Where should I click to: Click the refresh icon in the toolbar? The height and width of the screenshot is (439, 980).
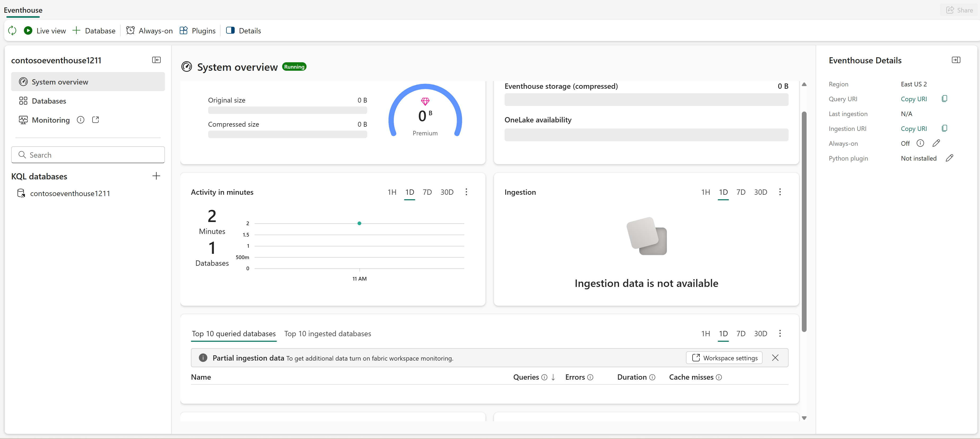point(12,30)
